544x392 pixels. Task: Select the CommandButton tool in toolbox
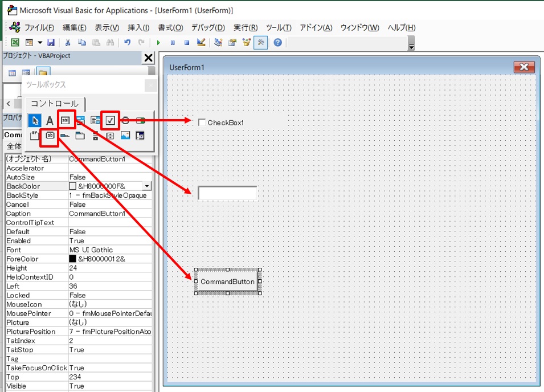pos(50,136)
